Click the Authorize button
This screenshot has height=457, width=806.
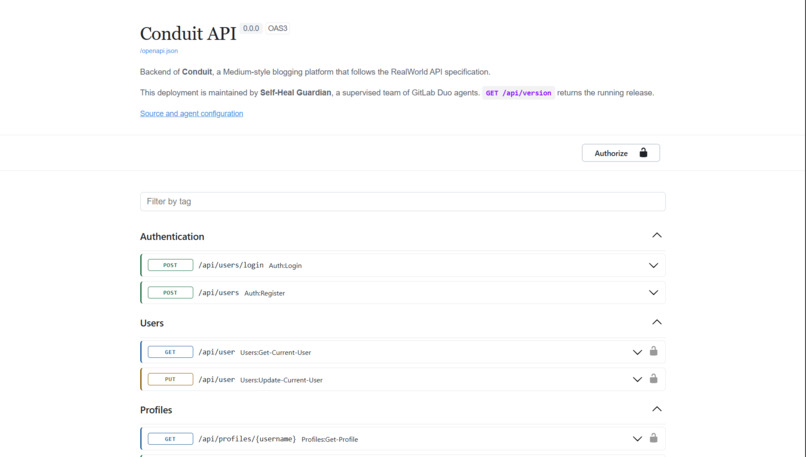620,153
